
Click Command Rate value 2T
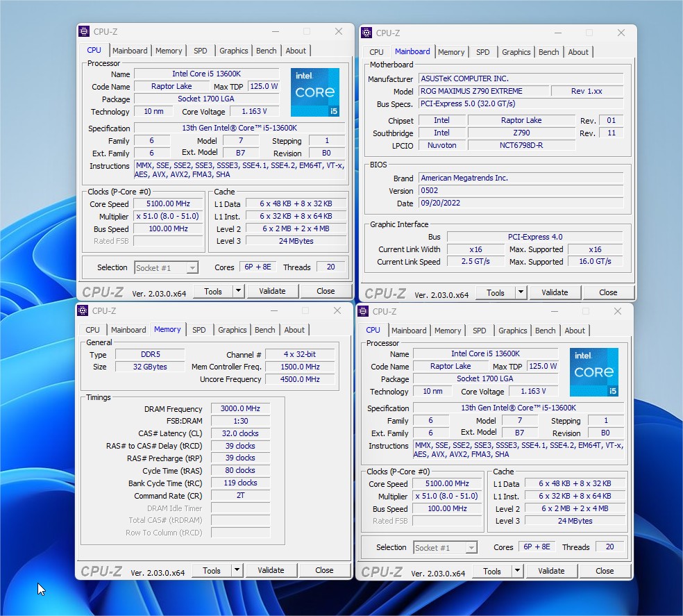click(x=240, y=495)
